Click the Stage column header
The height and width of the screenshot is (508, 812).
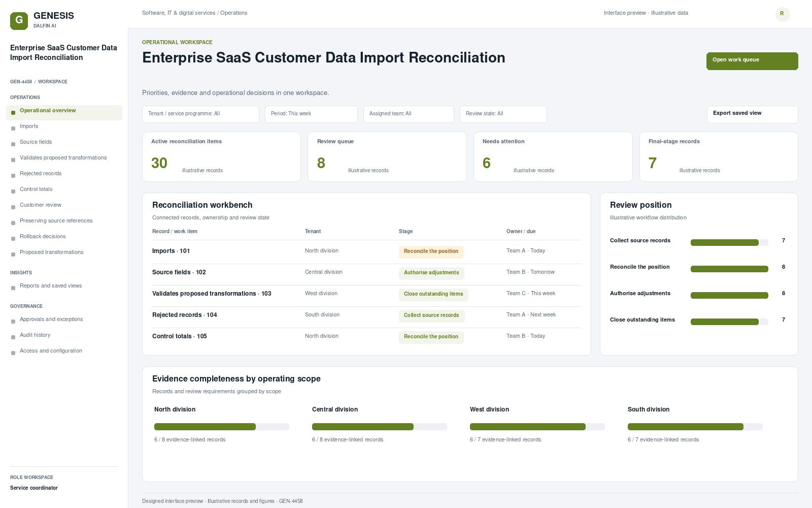(x=405, y=232)
